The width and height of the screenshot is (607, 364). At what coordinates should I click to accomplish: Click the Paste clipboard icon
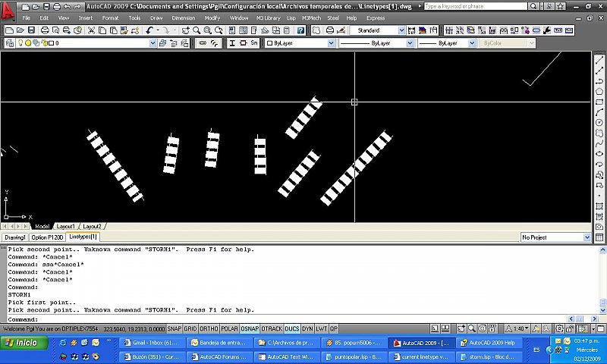(x=113, y=30)
